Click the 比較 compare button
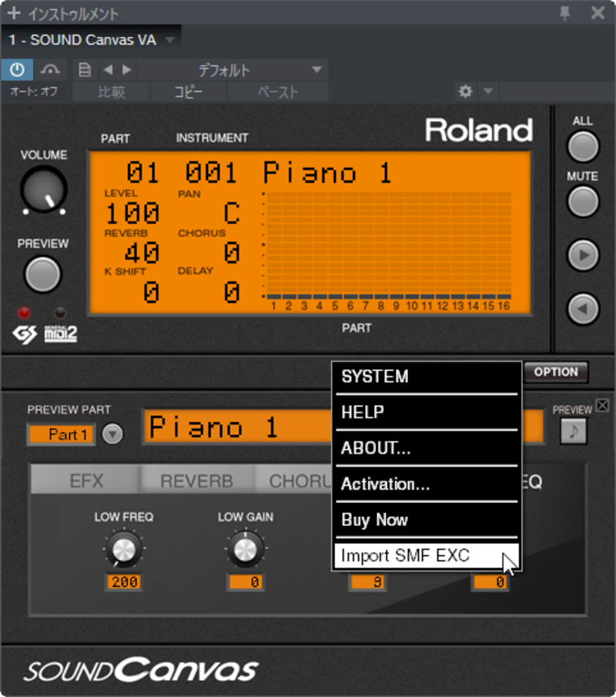 pyautogui.click(x=111, y=92)
